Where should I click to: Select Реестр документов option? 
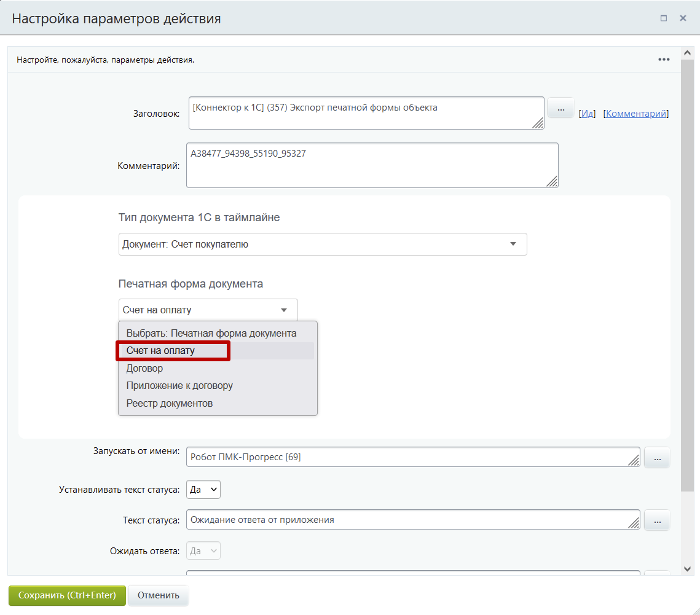click(x=170, y=404)
